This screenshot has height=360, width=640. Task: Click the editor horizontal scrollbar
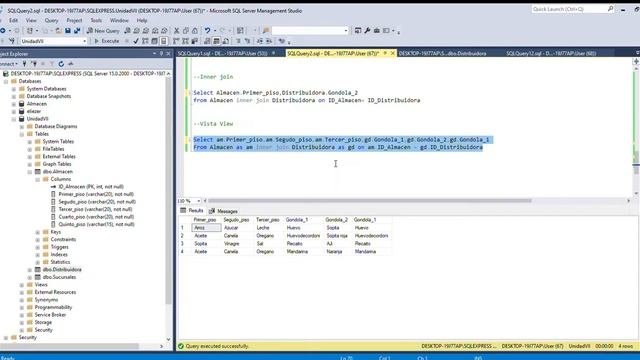pyautogui.click(x=370, y=201)
